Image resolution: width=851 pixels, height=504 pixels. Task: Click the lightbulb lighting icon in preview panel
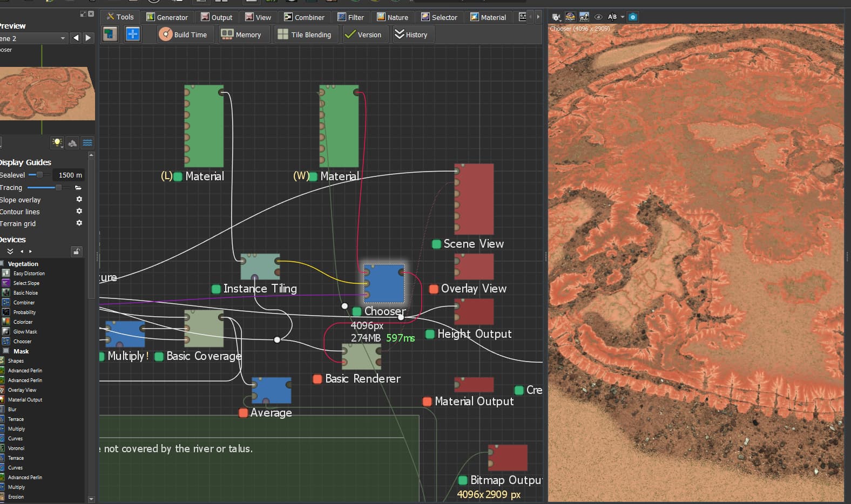click(57, 142)
